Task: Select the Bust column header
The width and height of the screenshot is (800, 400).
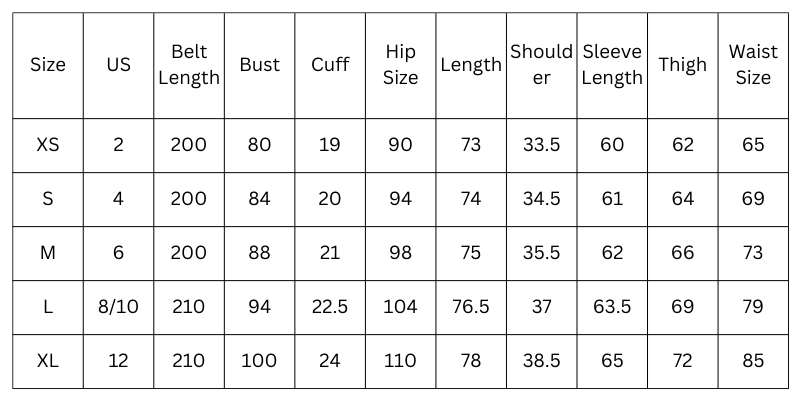Action: [x=259, y=65]
